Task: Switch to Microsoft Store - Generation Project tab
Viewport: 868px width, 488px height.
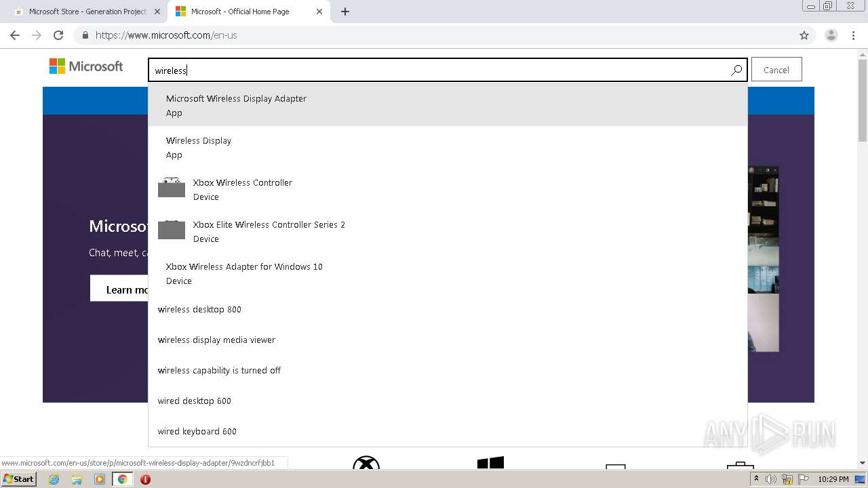Action: (x=87, y=12)
